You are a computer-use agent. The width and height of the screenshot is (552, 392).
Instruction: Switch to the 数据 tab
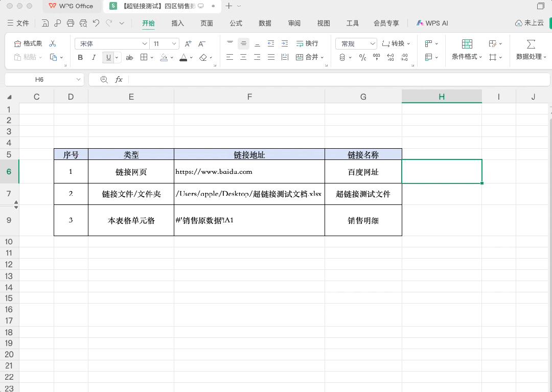click(x=265, y=23)
